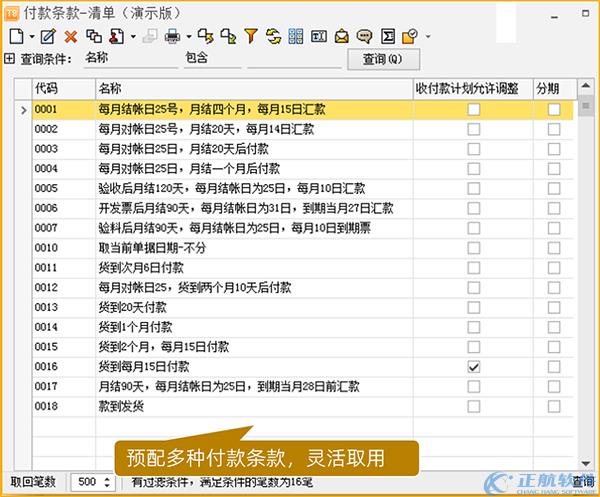Viewport: 600px width, 497px height.
Task: Select row 货到次月6日付款
Action: (302, 268)
